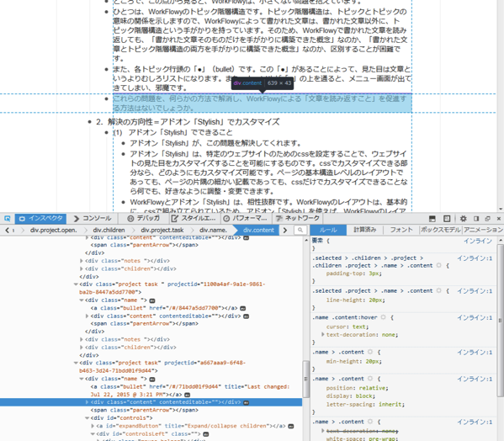504x441 pixels.
Task: Click page bullet beside '2. 解決の方向性'
Action: pyautogui.click(x=90, y=122)
